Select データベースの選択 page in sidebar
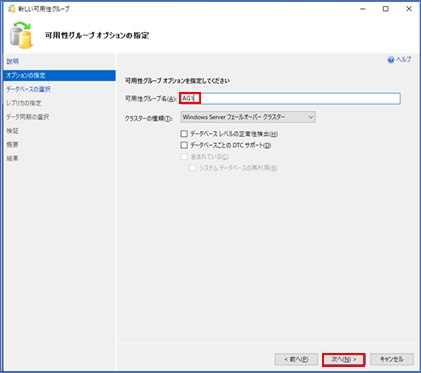 pos(28,89)
